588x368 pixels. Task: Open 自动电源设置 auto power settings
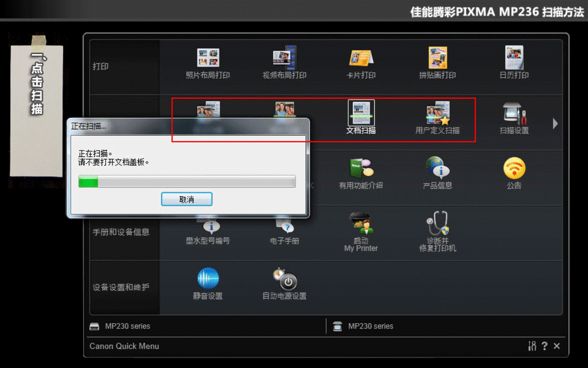tap(285, 284)
